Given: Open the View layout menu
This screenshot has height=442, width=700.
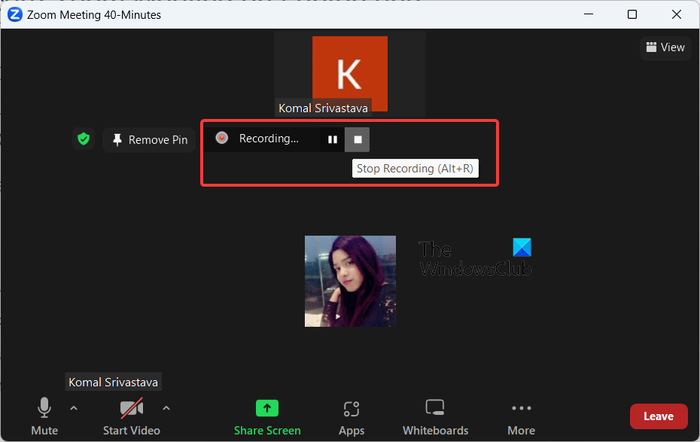Looking at the screenshot, I should (x=665, y=47).
